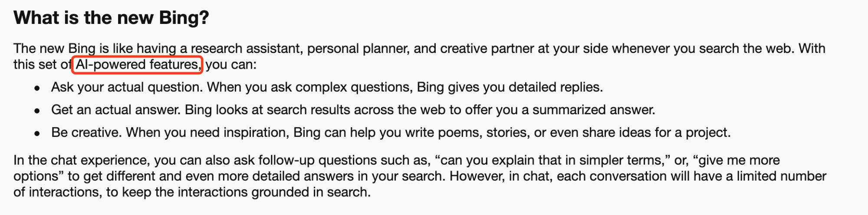Click the 'What is the new Bing?' heading
This screenshot has width=868, height=215.
click(111, 18)
